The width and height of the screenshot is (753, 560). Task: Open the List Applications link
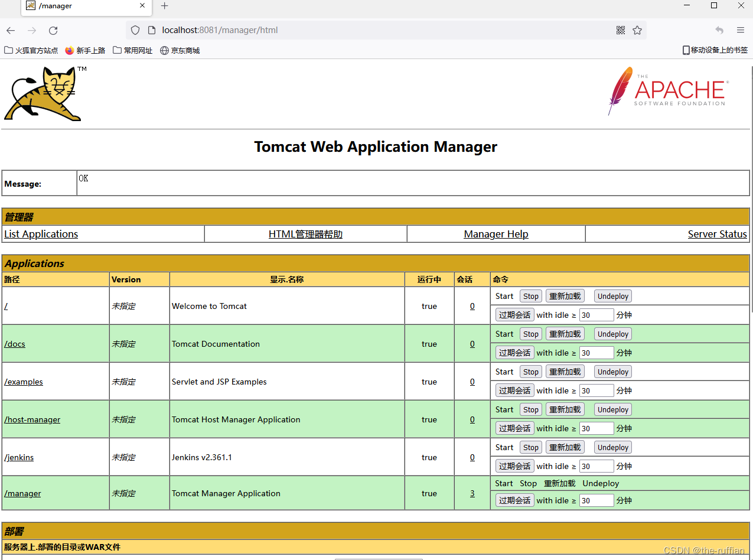tap(41, 234)
